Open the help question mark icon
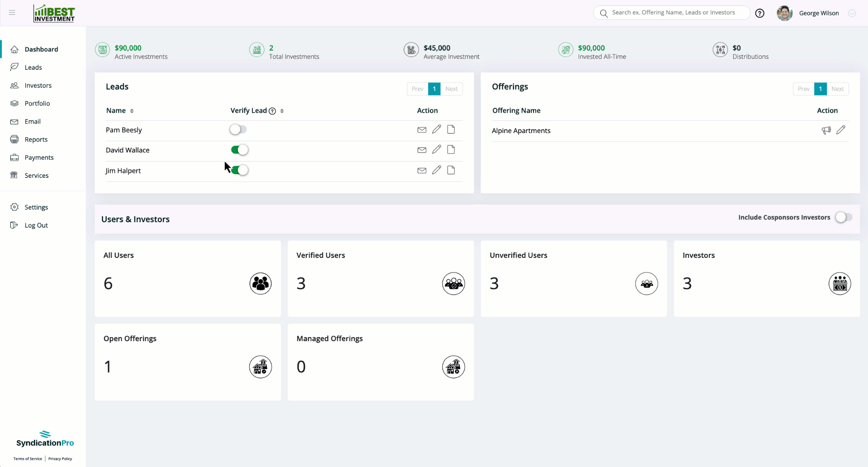This screenshot has width=868, height=467. [x=760, y=13]
